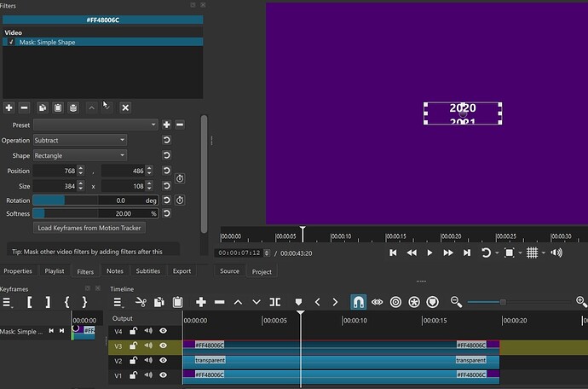Switch to the Project tab
Screen dimensions: 588x389
point(262,271)
